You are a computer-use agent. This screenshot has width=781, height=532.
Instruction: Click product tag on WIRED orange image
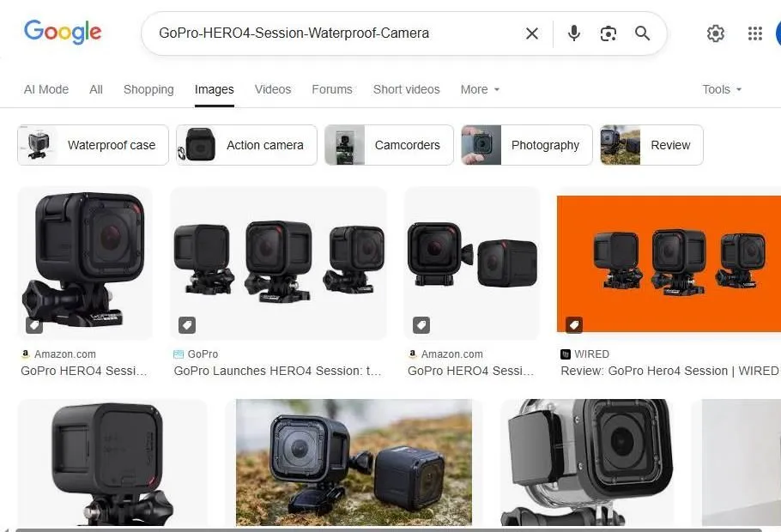click(574, 325)
